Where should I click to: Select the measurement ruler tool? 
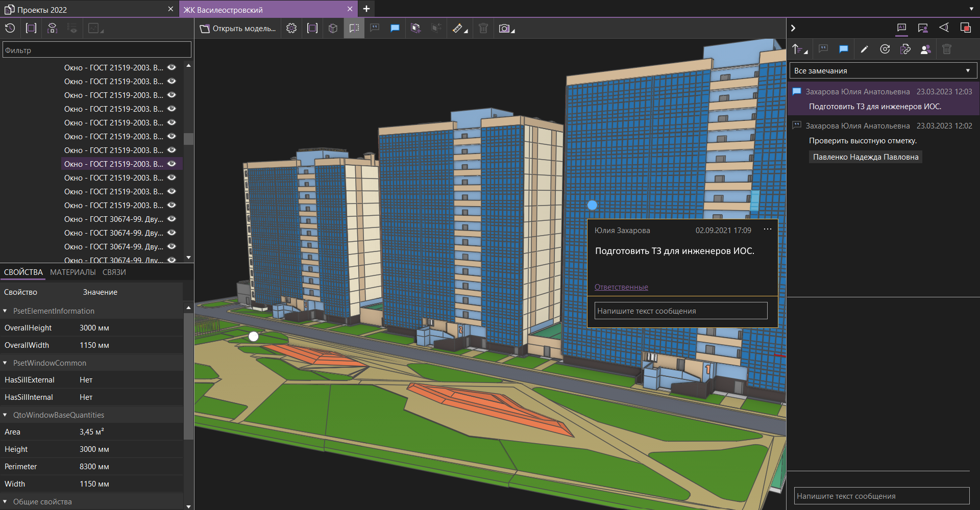click(458, 29)
